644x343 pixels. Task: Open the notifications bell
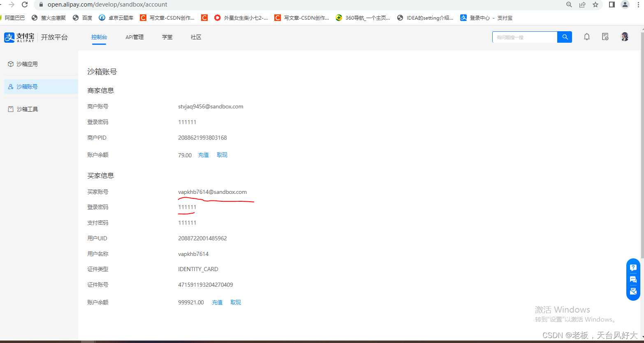click(x=587, y=37)
